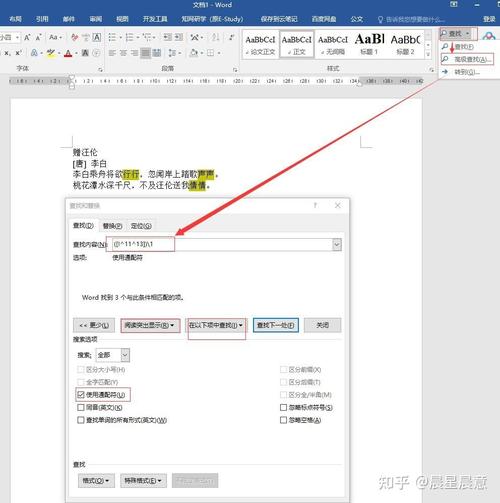Toggle 区分全/半角 checkbox

283,395
